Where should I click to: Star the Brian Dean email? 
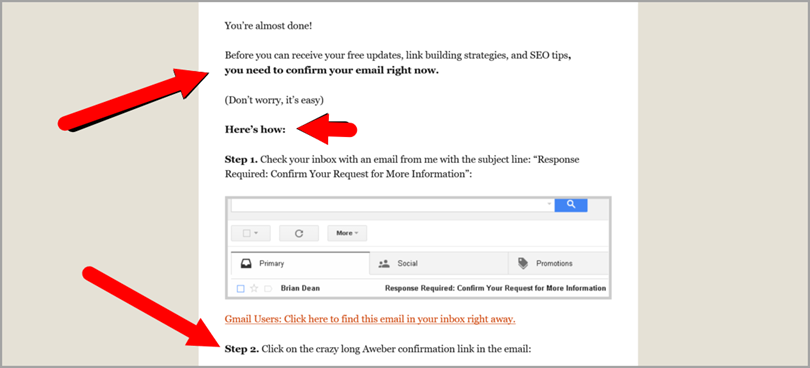[254, 288]
